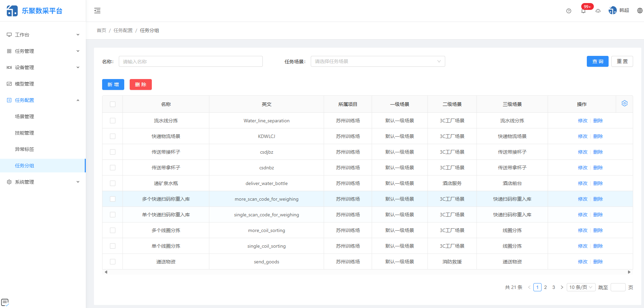Open notifications via the bell icon
The image size is (644, 308).
(583, 11)
